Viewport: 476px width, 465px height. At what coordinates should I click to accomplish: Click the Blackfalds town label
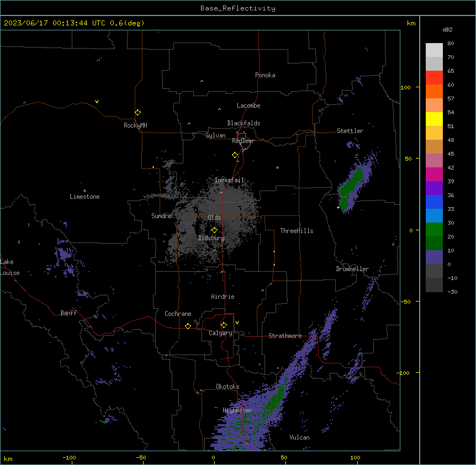[244, 123]
